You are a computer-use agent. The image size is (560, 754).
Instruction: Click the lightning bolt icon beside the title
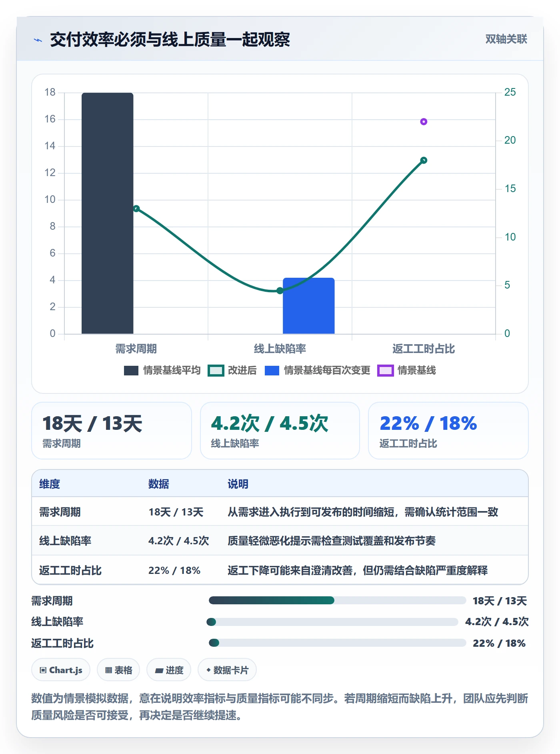coord(38,40)
